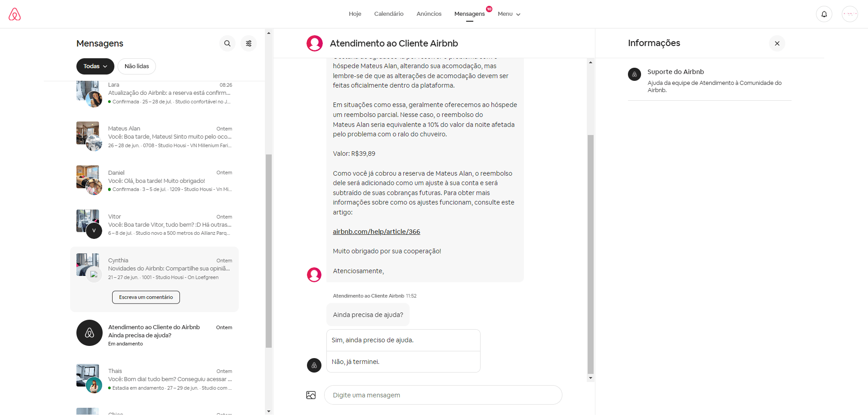This screenshot has width=868, height=415.
Task: Click the chat header support avatar
Action: [x=315, y=43]
